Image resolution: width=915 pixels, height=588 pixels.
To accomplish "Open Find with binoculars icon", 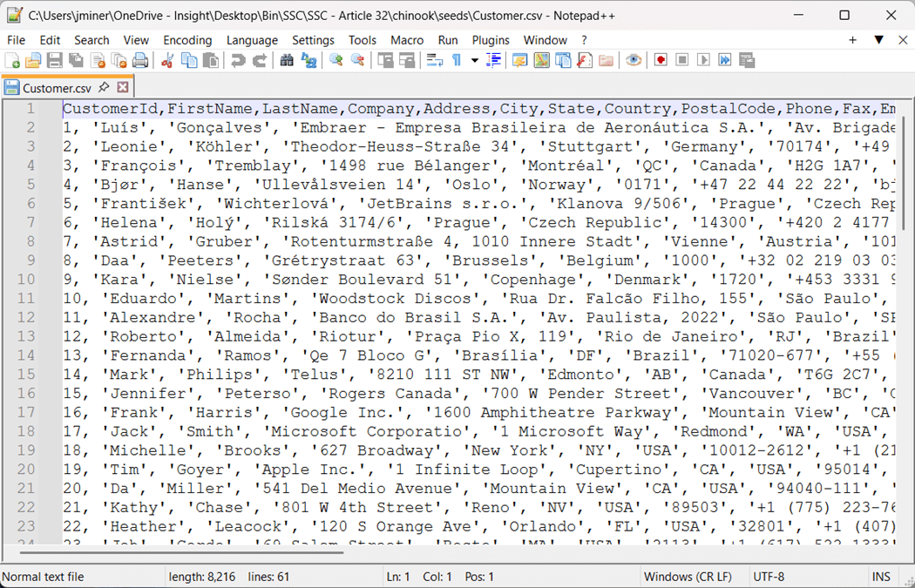I will 287,60.
